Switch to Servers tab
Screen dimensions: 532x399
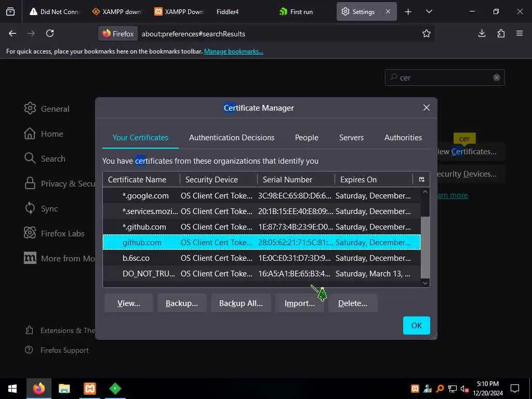pos(351,137)
